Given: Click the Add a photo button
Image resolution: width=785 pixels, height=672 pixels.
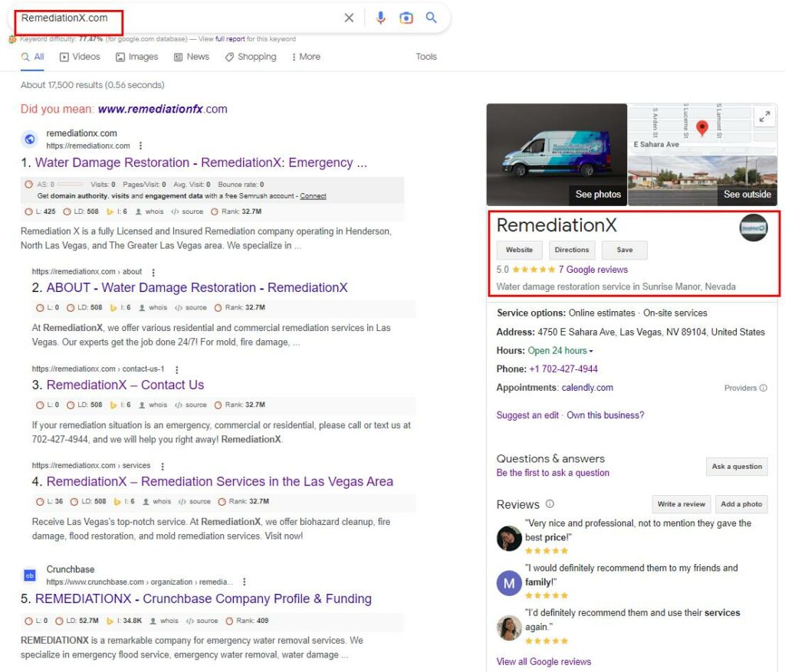Looking at the screenshot, I should [741, 504].
